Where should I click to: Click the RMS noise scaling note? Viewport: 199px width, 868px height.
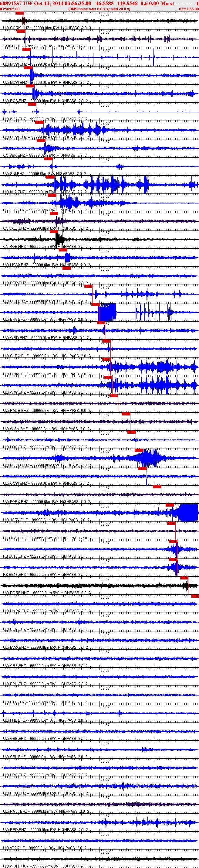coord(99,9)
